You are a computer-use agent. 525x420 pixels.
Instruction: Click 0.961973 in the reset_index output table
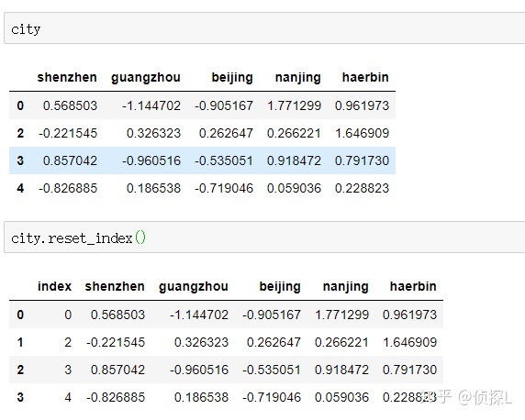point(410,315)
